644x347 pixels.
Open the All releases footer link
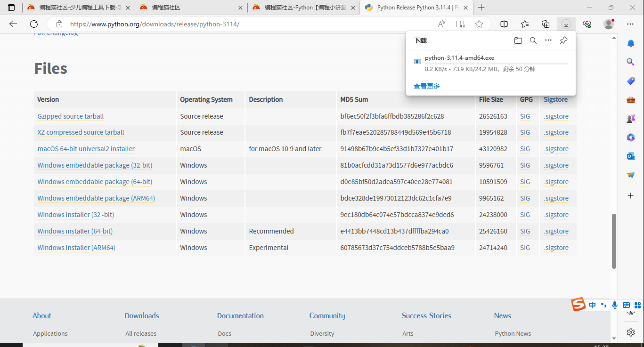[x=141, y=333]
